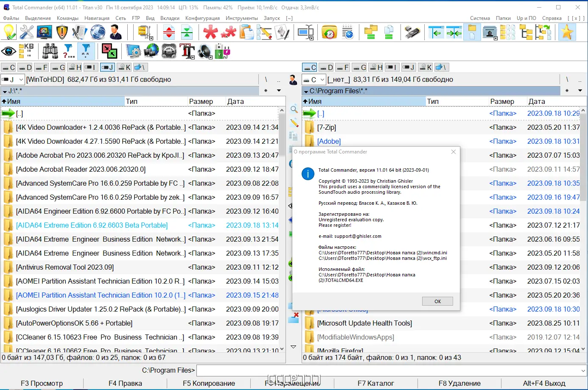Open the Файлы menu

click(11, 18)
